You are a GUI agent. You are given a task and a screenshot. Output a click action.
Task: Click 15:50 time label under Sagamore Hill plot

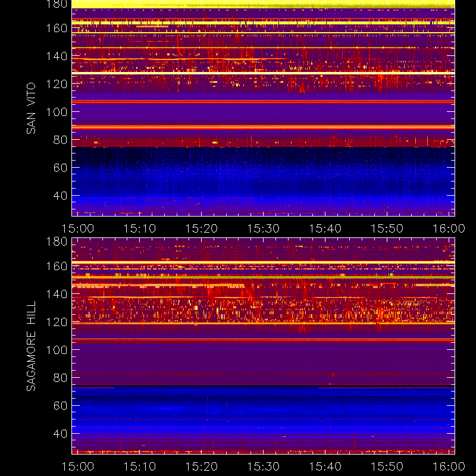point(387,466)
